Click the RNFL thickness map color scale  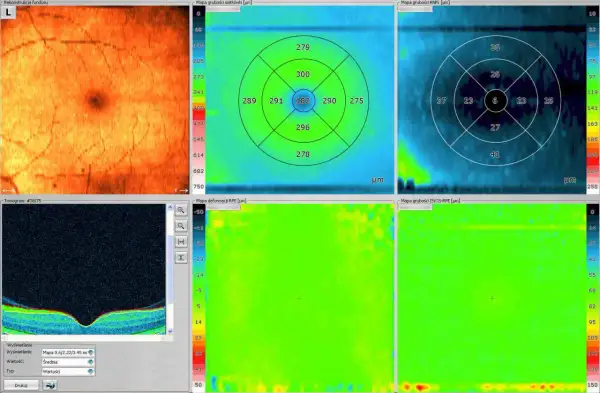click(593, 100)
